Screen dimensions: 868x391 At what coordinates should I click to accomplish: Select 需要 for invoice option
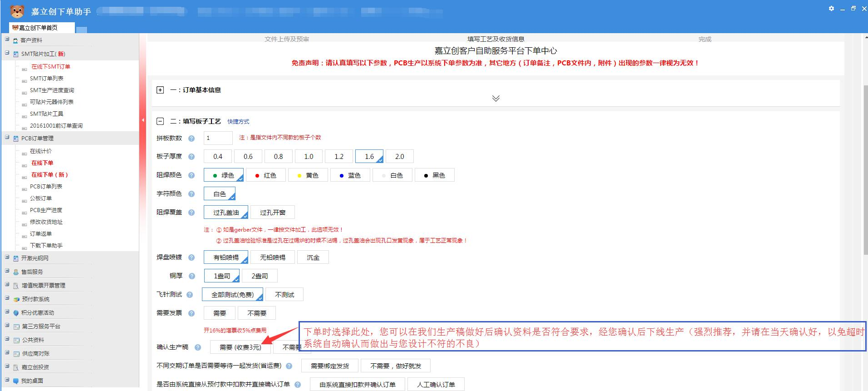click(x=220, y=313)
